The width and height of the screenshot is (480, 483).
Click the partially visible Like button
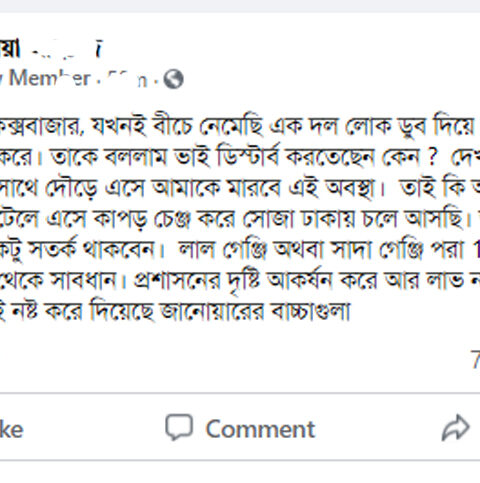coord(11,429)
